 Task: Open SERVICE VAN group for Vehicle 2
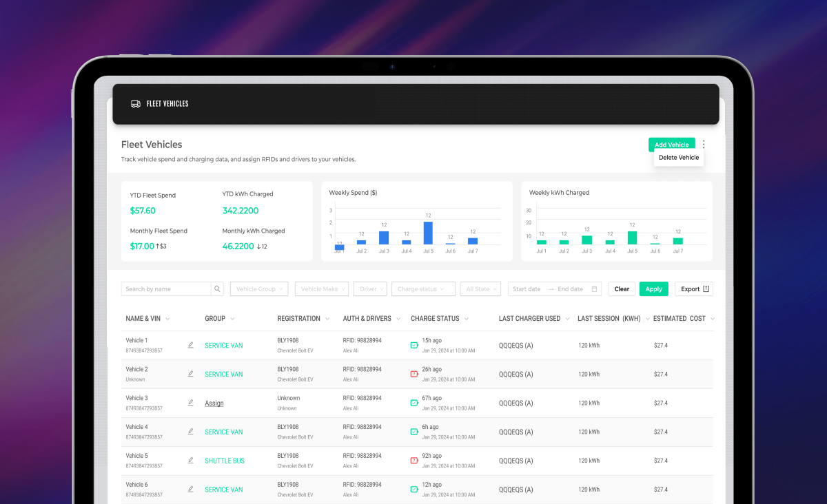[x=224, y=375]
